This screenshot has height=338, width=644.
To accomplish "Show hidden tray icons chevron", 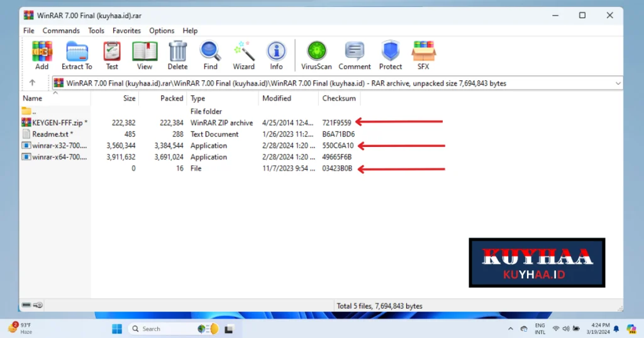I will pos(511,329).
